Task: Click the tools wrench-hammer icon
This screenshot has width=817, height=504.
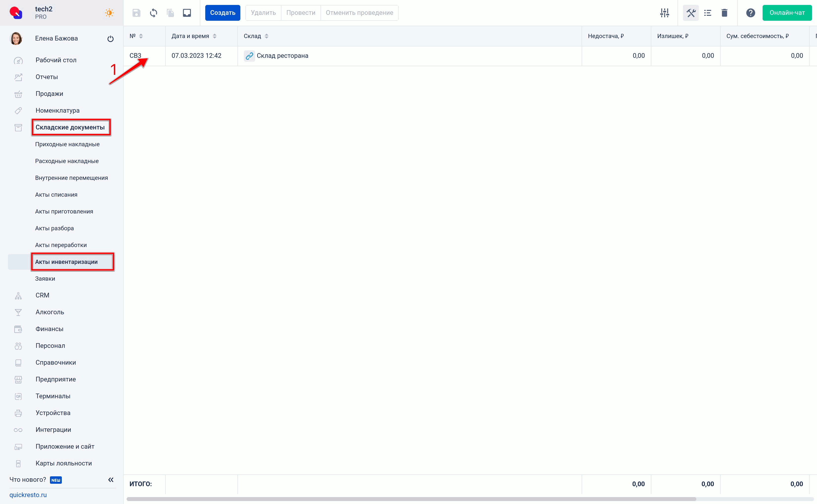Action: pos(691,13)
